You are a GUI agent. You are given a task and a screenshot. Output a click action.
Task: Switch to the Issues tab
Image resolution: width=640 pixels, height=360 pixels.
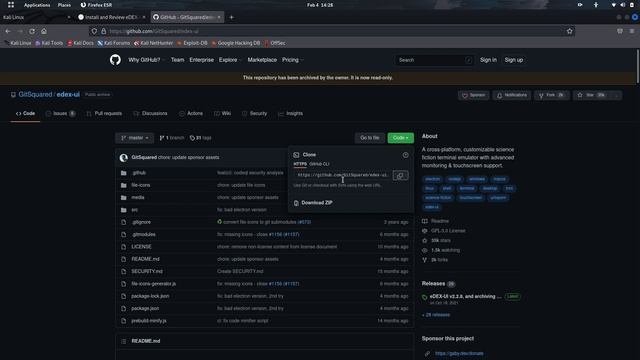point(60,113)
